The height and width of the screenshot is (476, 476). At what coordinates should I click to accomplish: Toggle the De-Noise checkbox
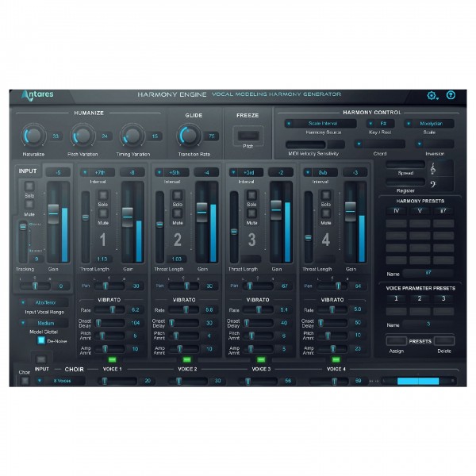[x=41, y=340]
